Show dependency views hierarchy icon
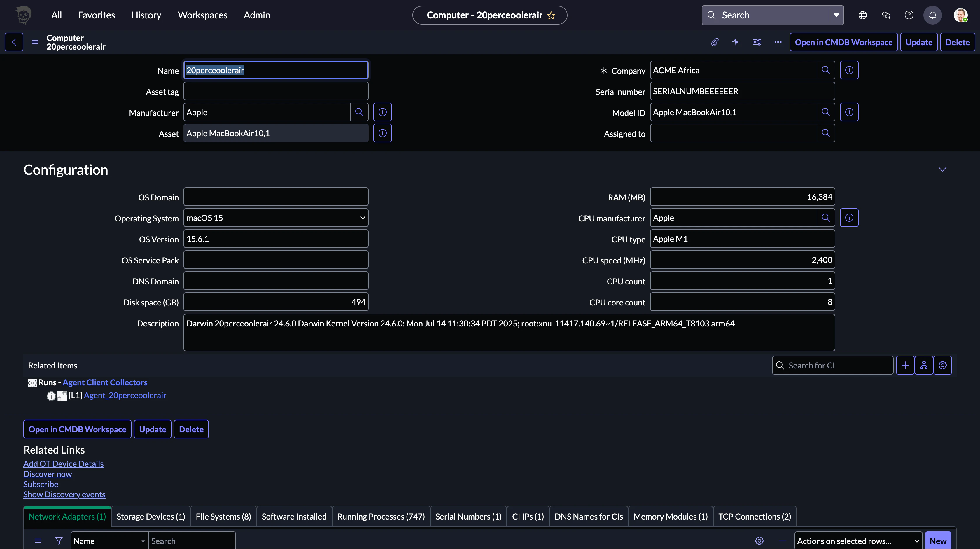This screenshot has height=549, width=980. tap(924, 365)
